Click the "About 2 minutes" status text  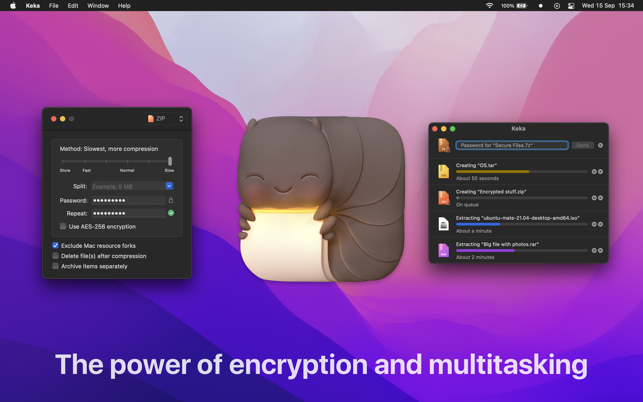click(x=475, y=257)
